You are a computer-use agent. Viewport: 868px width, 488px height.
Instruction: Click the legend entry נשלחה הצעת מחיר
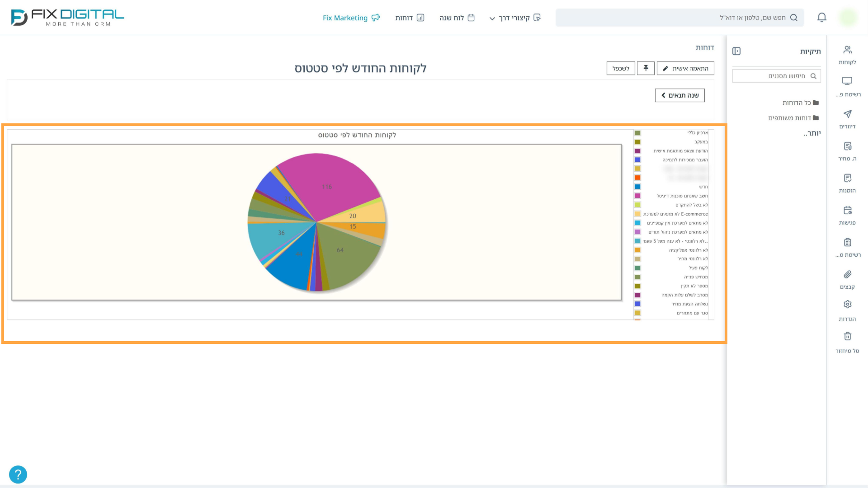690,304
